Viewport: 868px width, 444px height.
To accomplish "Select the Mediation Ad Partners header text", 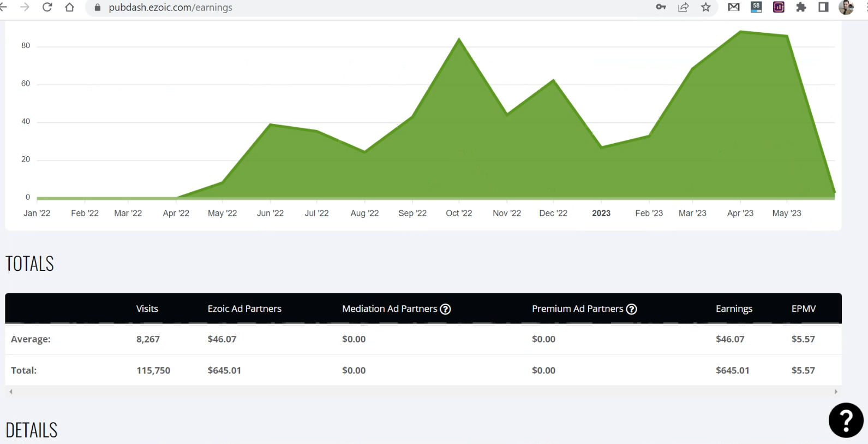I will 390,309.
